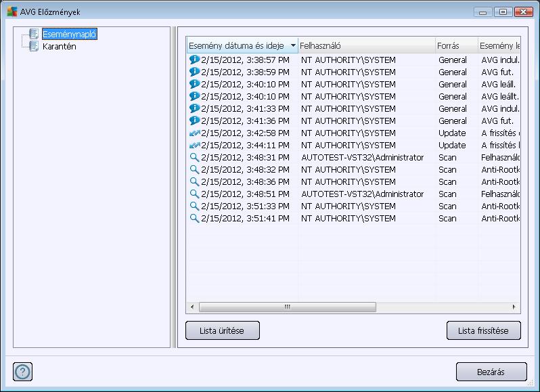Click AVG fut. in the 3:38:59 PM row
The width and height of the screenshot is (540, 392).
497,72
